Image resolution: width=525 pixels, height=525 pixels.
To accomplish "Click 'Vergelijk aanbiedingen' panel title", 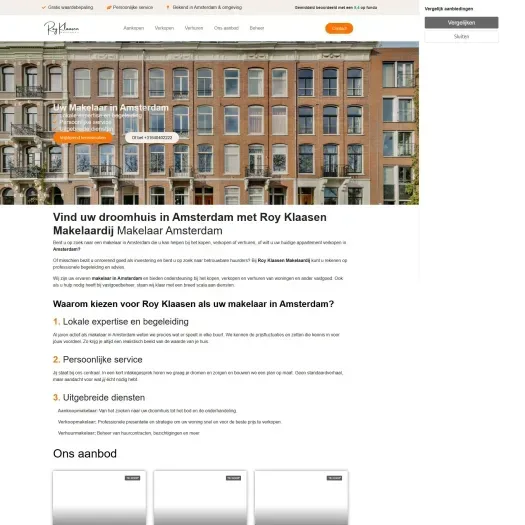I will 449,9.
